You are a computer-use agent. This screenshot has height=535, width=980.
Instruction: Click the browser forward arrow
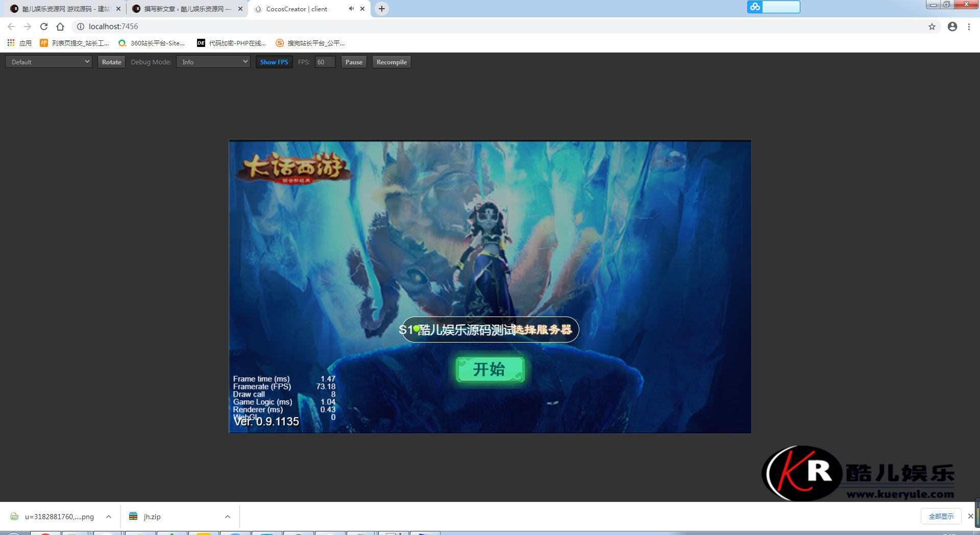click(x=28, y=27)
